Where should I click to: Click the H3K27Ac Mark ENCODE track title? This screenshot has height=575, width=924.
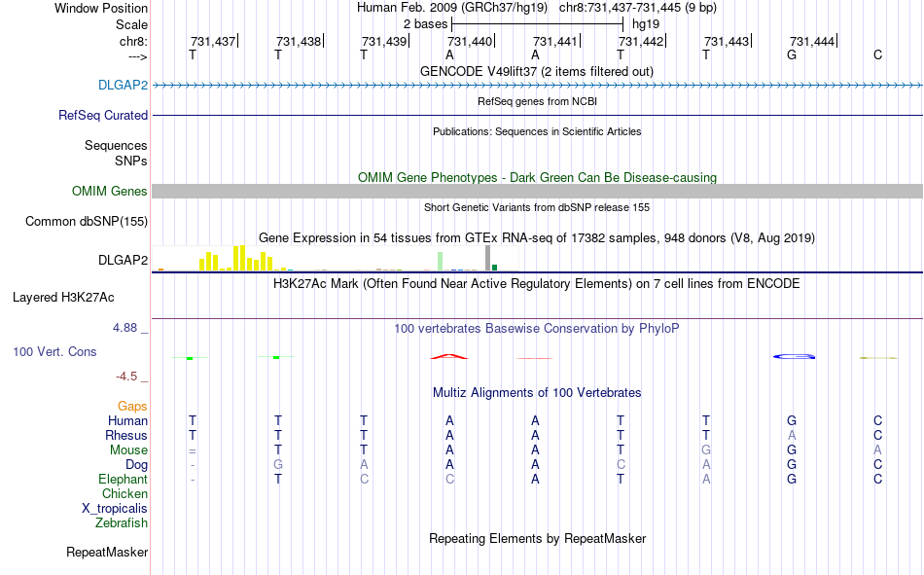click(x=536, y=284)
